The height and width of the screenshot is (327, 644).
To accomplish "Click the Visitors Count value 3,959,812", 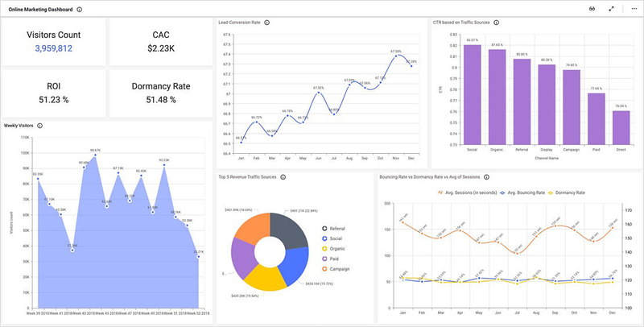I will (x=53, y=48).
